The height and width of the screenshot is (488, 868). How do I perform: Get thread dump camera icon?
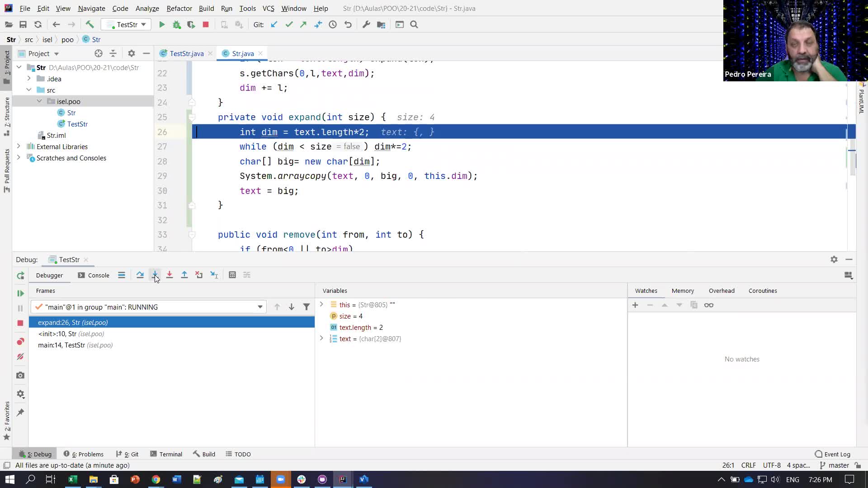tap(20, 375)
